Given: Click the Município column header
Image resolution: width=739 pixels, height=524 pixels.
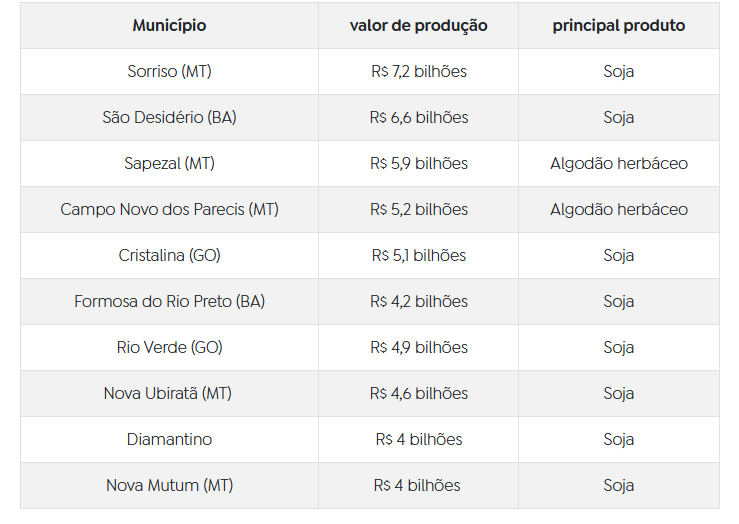Looking at the screenshot, I should [169, 26].
